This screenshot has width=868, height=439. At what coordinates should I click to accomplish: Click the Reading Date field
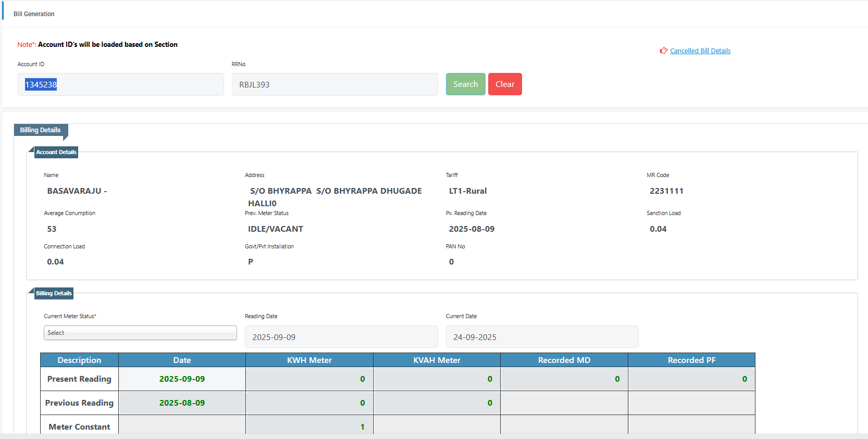coord(341,337)
